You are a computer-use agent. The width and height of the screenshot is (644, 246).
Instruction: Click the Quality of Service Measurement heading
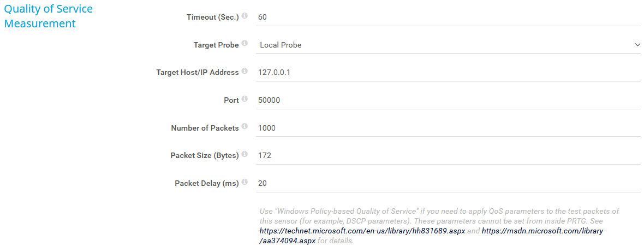(x=48, y=16)
